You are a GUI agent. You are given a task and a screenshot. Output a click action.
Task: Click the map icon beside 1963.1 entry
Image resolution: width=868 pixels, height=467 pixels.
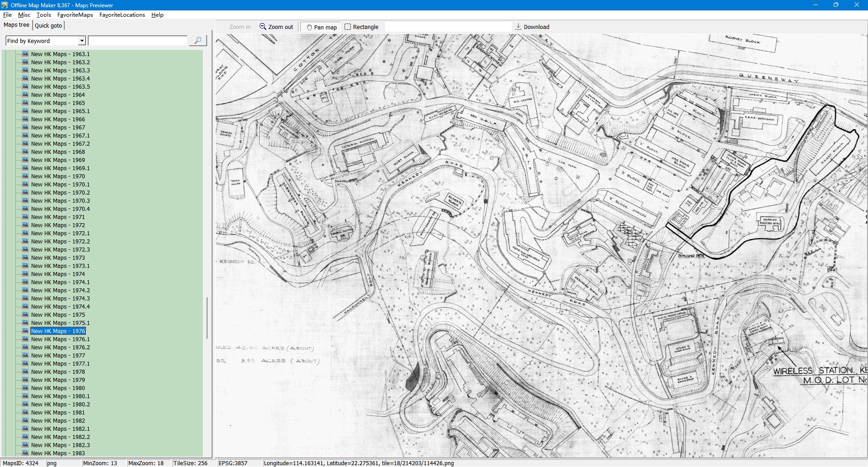click(25, 54)
